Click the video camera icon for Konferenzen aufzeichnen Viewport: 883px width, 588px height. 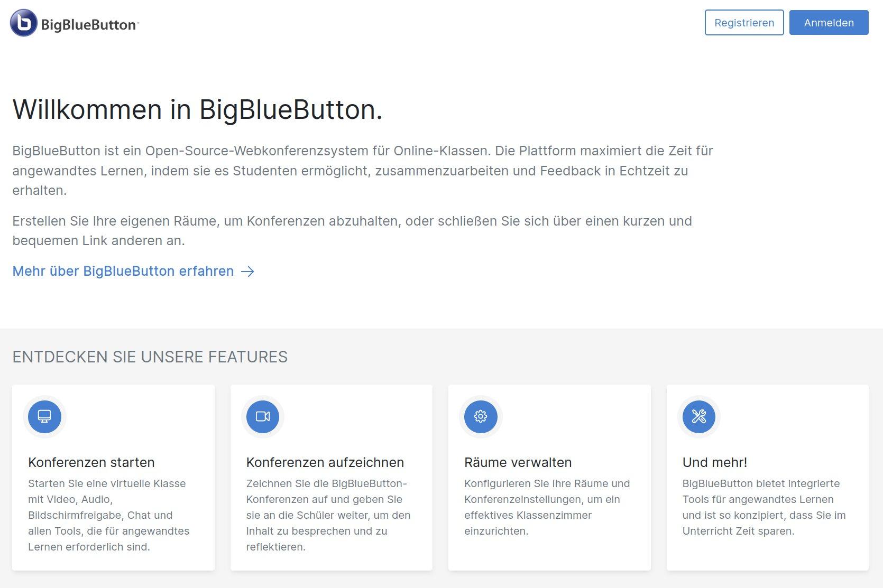point(263,416)
